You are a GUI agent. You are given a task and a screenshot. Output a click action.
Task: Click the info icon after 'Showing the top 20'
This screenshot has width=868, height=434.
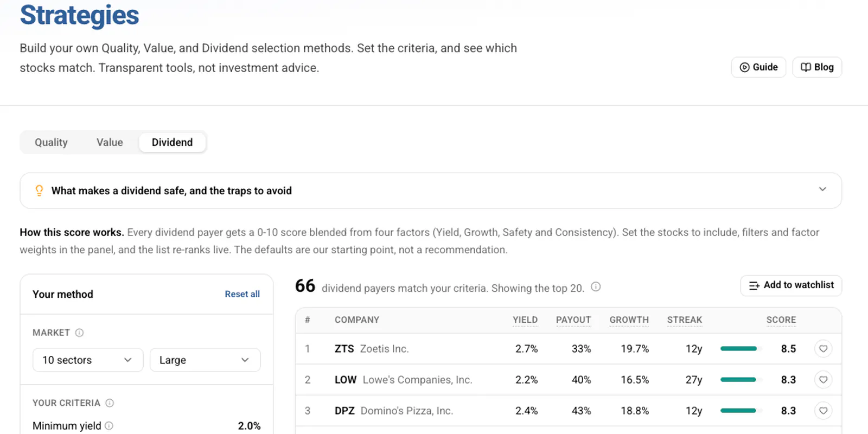pyautogui.click(x=596, y=287)
